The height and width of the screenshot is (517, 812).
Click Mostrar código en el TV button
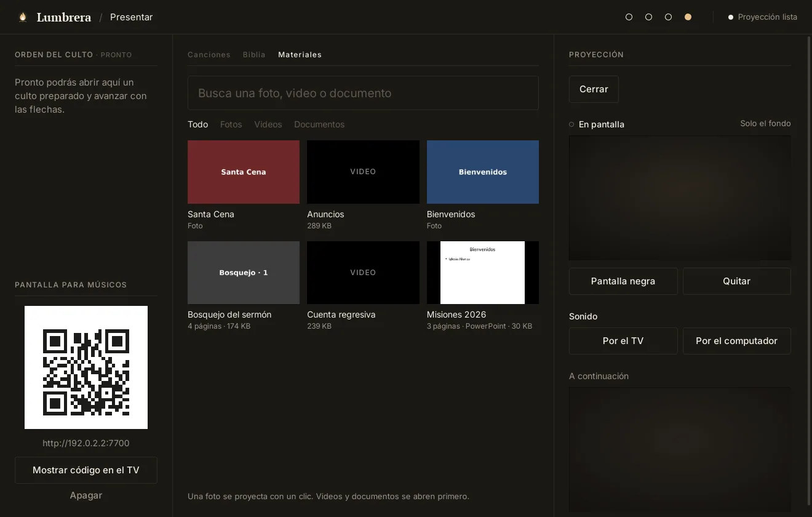pyautogui.click(x=86, y=470)
